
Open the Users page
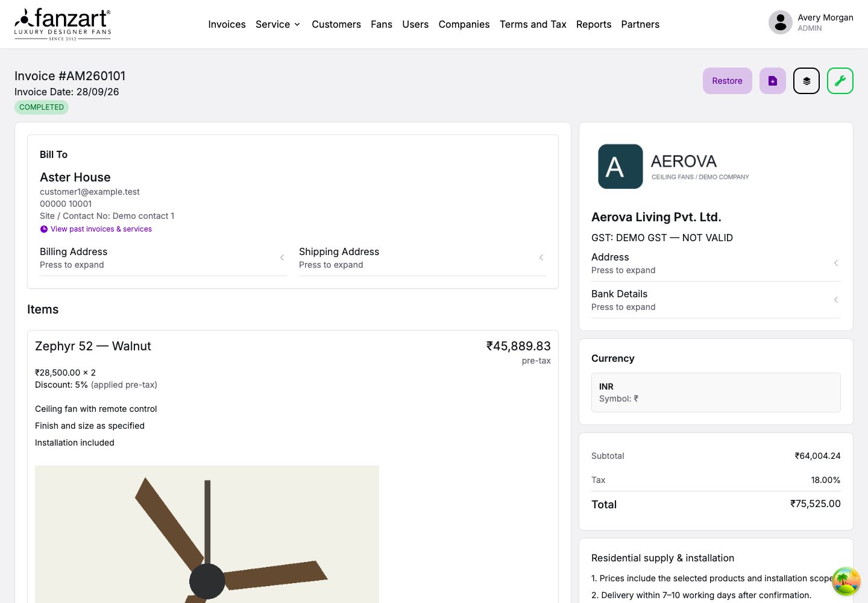pos(415,24)
